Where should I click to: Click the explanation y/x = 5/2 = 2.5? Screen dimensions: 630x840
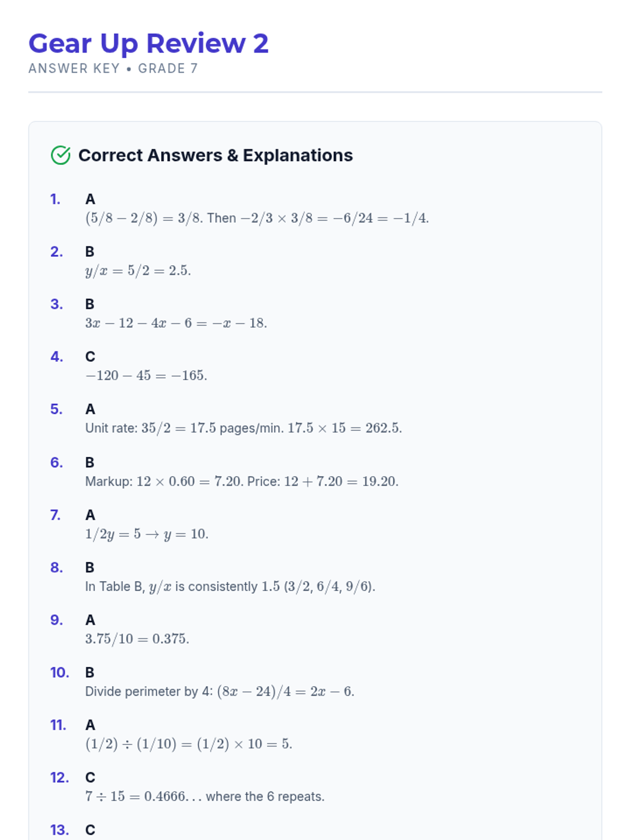pos(138,271)
